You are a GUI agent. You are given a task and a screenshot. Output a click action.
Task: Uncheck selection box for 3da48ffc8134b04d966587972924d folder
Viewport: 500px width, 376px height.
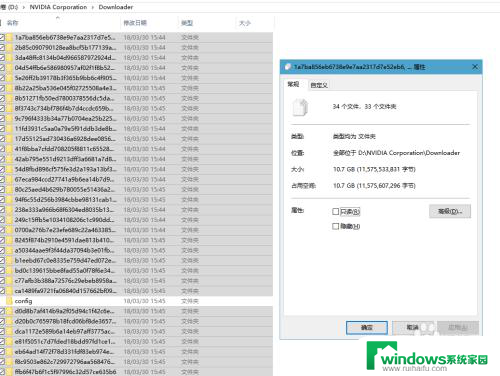click(x=2, y=58)
